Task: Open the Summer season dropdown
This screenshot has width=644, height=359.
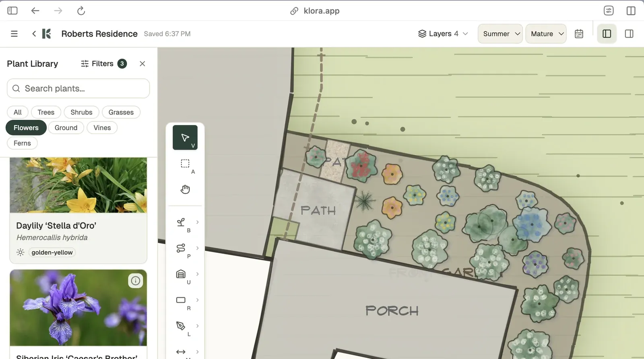Action: click(500, 34)
